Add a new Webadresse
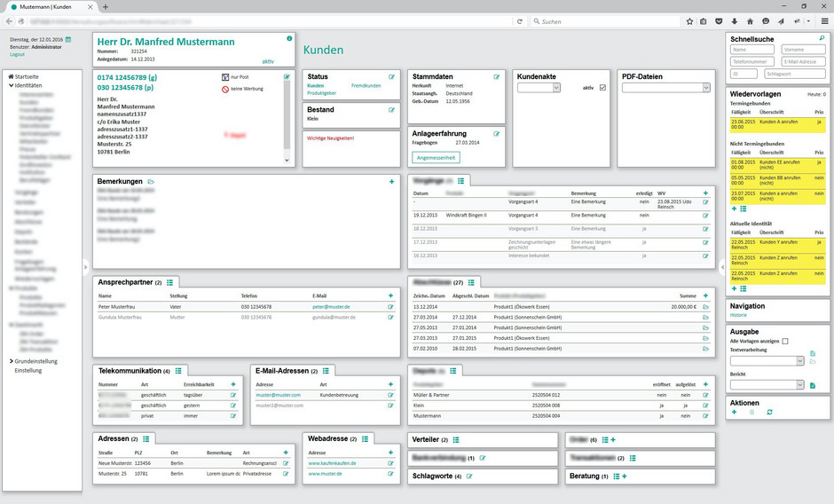 (390, 453)
